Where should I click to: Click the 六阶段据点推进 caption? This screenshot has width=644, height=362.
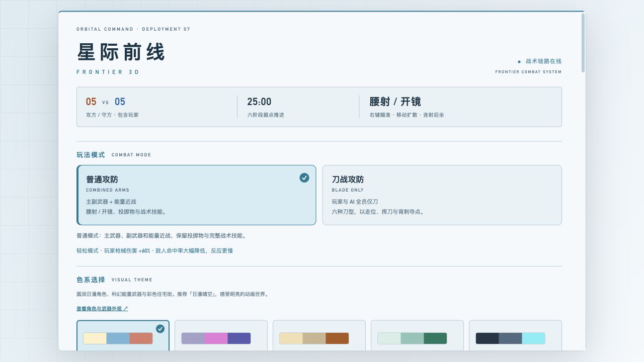(266, 115)
